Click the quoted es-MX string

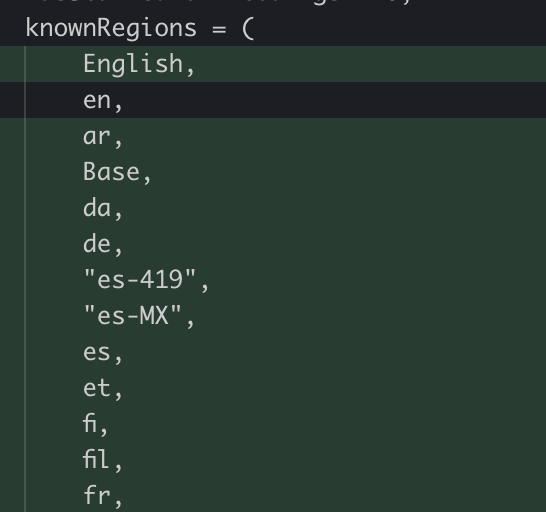coord(132,315)
